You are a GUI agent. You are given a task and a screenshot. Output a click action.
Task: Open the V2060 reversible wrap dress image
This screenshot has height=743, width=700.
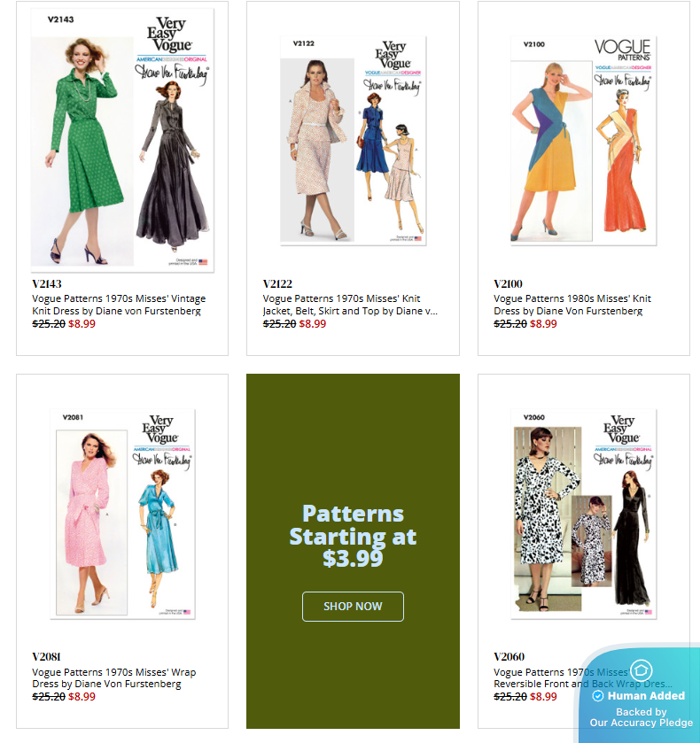pos(583,514)
